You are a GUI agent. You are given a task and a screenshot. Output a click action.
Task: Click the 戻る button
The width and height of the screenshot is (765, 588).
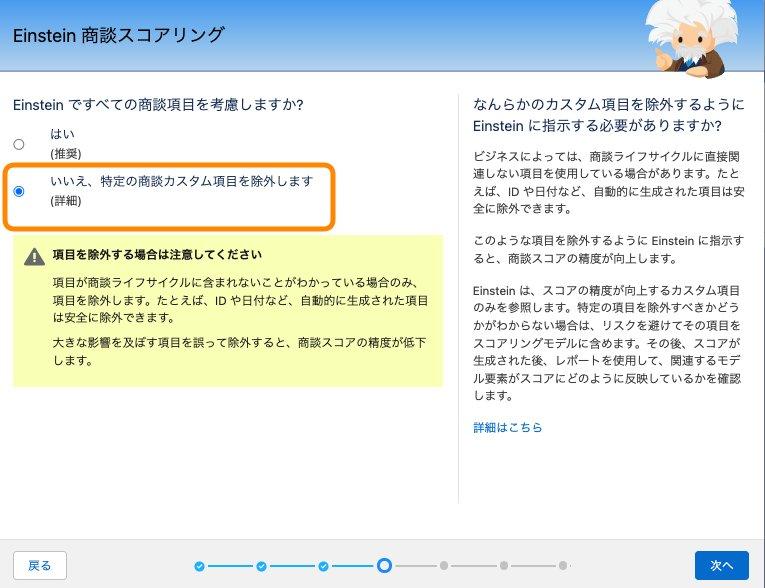tap(40, 566)
